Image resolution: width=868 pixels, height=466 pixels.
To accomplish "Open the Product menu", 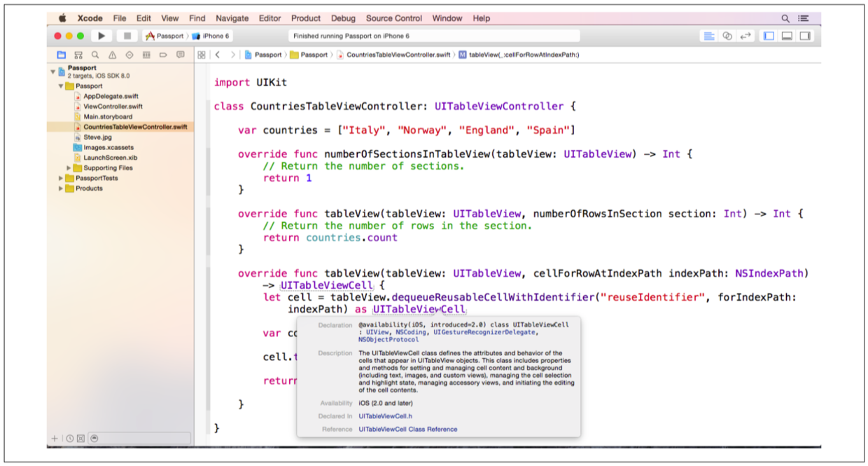I will pos(305,18).
